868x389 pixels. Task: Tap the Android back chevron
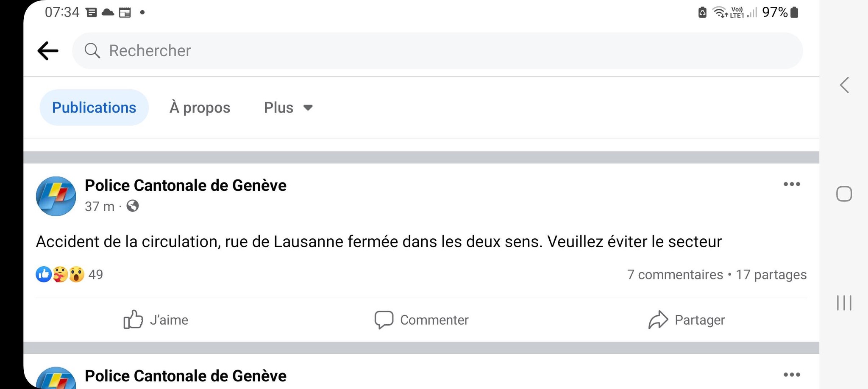tap(844, 85)
